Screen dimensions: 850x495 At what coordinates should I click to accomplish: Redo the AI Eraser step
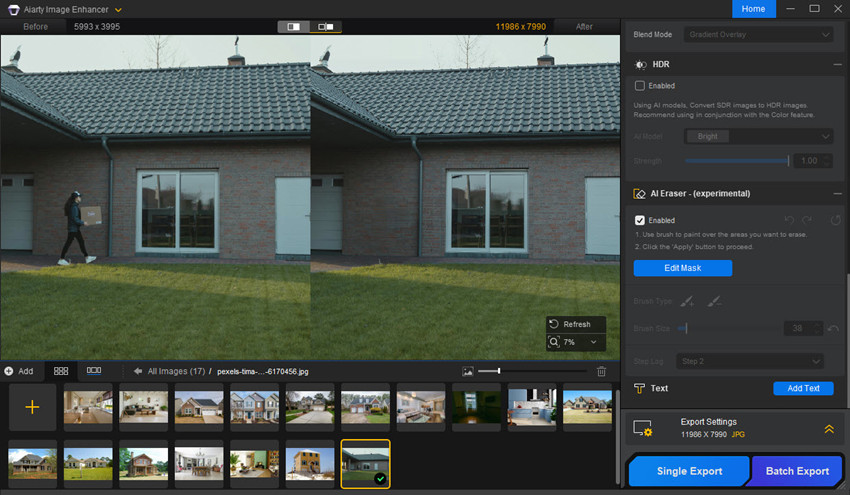pyautogui.click(x=807, y=220)
